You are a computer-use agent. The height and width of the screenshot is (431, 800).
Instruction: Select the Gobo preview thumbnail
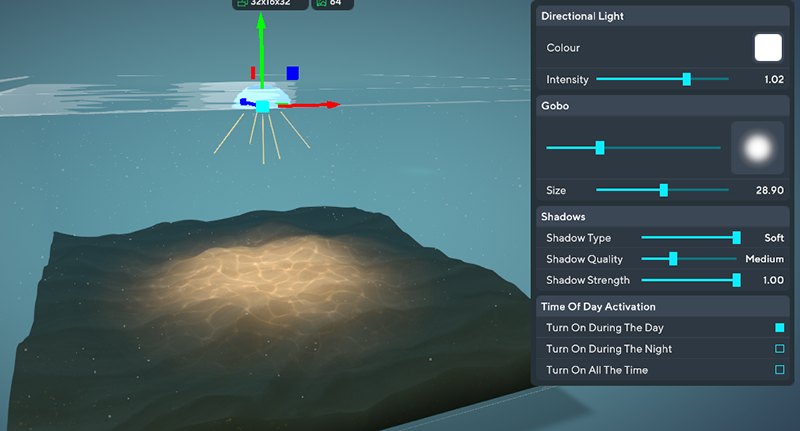coord(758,148)
